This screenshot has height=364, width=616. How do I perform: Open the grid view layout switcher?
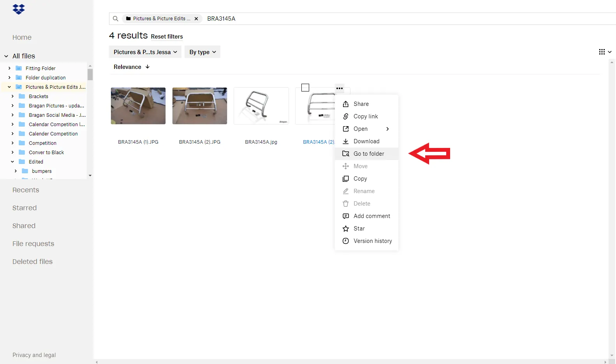605,52
